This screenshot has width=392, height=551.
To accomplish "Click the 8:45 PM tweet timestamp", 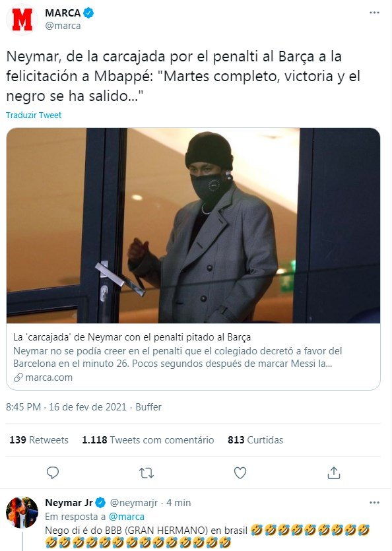I will tap(23, 407).
